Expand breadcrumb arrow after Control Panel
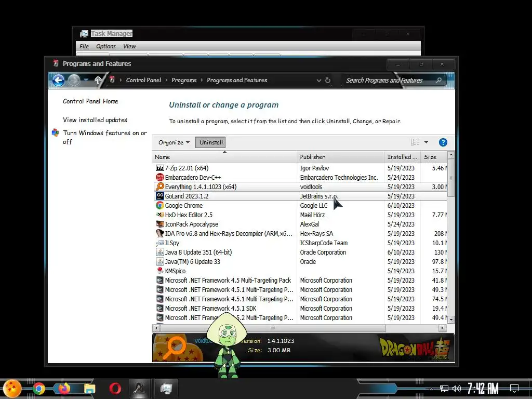 click(x=167, y=80)
